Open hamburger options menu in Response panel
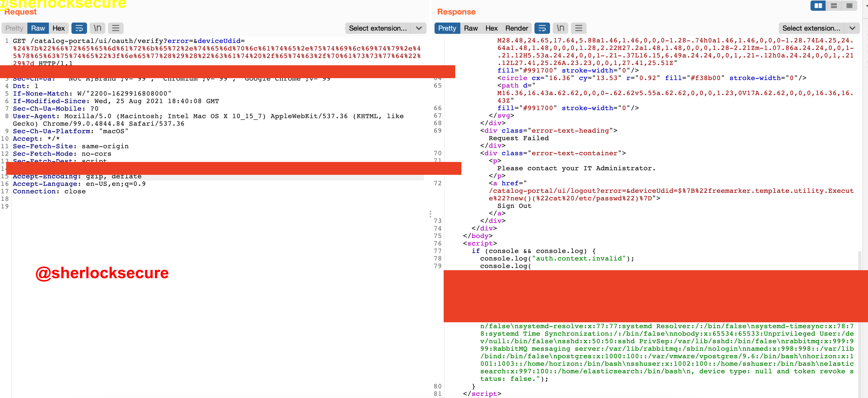Viewport: 868px width, 398px height. (x=578, y=28)
